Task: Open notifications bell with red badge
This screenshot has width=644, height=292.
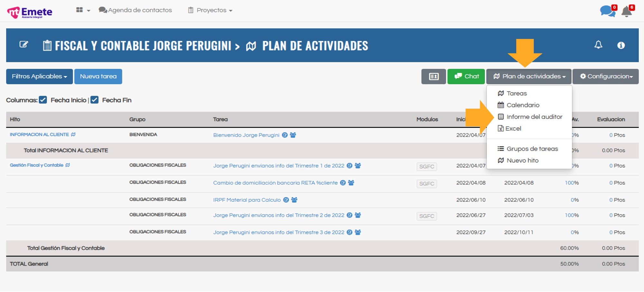Action: point(627,12)
